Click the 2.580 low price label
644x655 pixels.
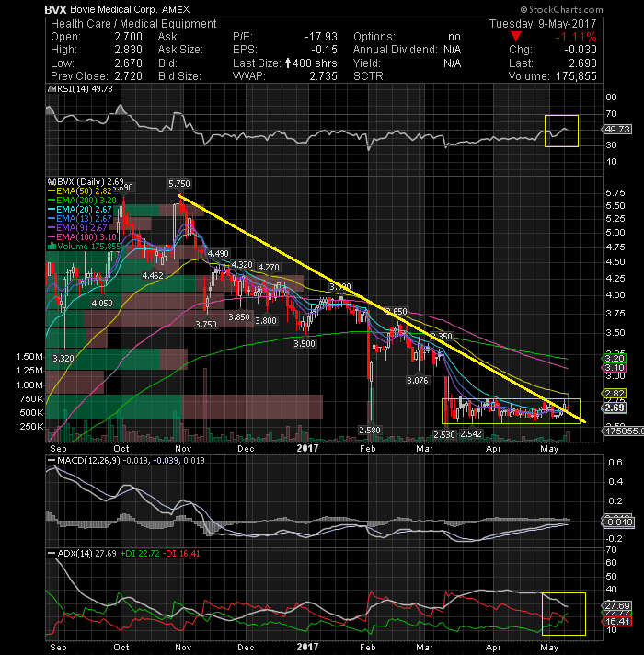(x=370, y=430)
